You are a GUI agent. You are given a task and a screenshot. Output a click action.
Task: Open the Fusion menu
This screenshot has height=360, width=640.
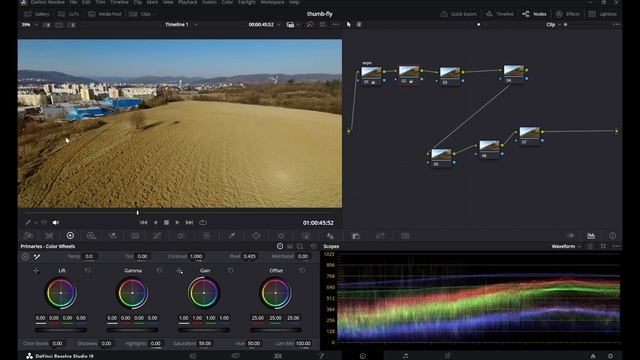click(209, 2)
